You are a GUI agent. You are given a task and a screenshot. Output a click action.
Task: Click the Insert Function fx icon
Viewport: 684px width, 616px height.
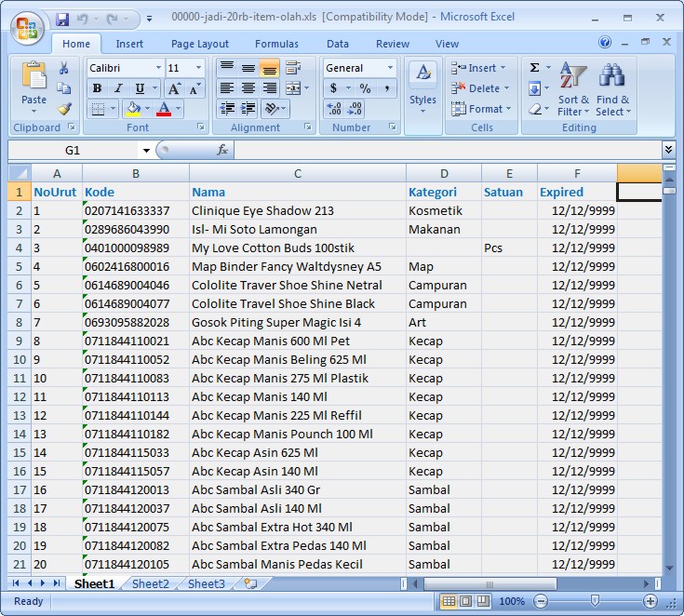tap(222, 150)
